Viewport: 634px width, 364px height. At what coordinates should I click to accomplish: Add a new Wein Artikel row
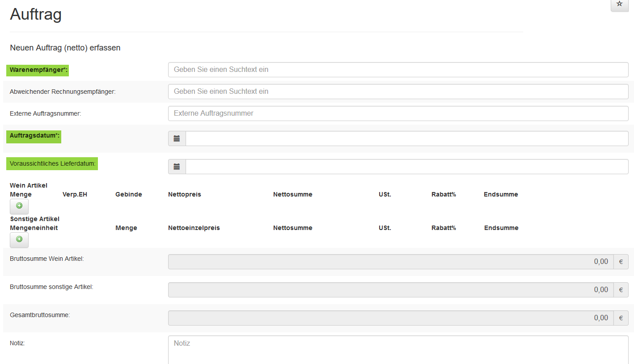19,206
